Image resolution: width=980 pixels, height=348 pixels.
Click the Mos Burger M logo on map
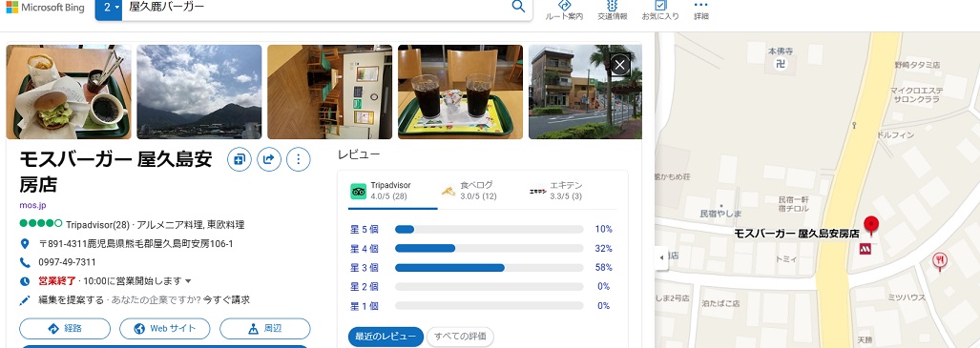865,249
